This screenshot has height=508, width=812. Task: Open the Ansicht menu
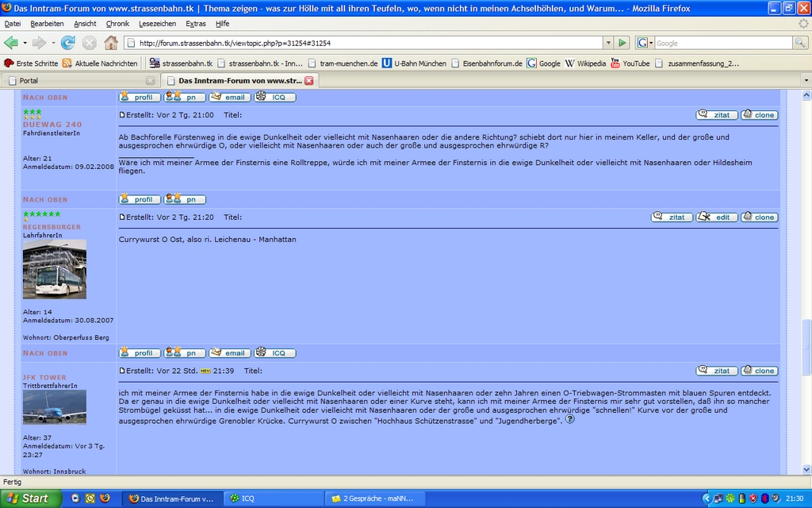tap(85, 24)
